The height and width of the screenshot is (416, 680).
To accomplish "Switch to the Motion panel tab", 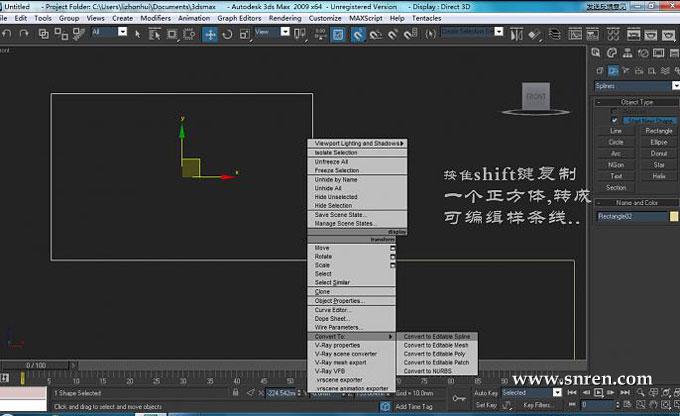I will 643,53.
